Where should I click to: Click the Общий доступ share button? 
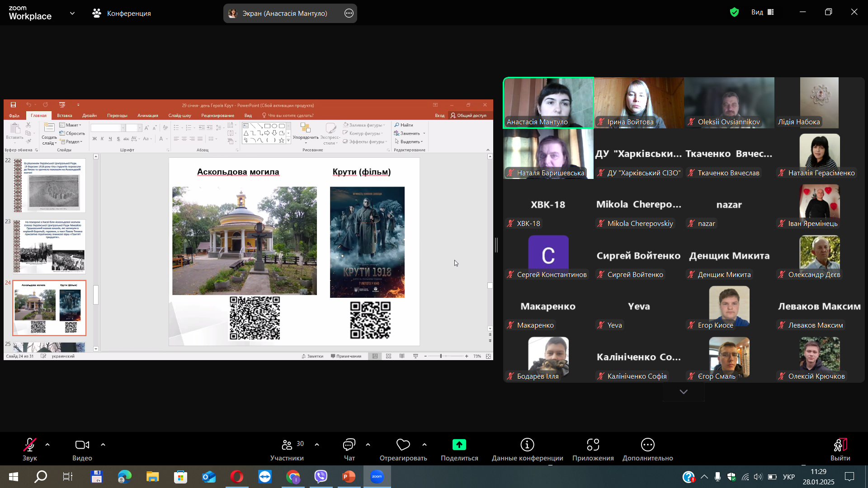click(468, 116)
